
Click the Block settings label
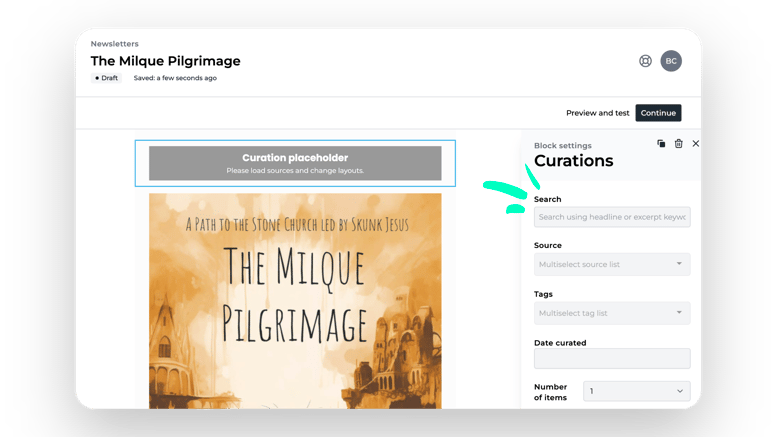pos(562,145)
